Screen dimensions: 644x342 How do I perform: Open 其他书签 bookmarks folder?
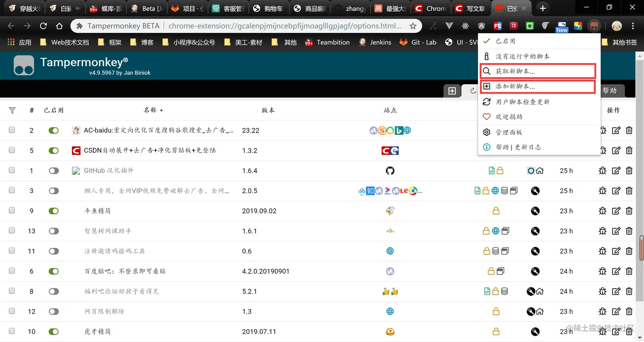619,42
